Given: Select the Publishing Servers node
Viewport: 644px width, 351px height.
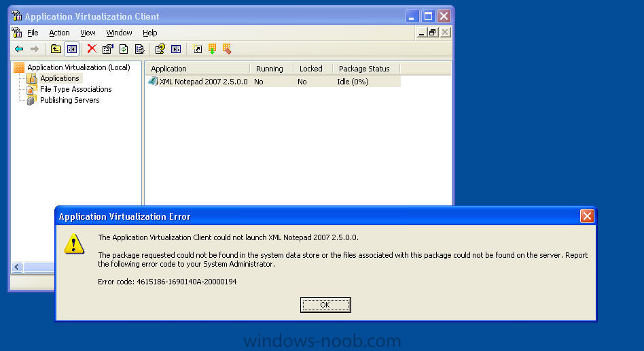Looking at the screenshot, I should (69, 100).
